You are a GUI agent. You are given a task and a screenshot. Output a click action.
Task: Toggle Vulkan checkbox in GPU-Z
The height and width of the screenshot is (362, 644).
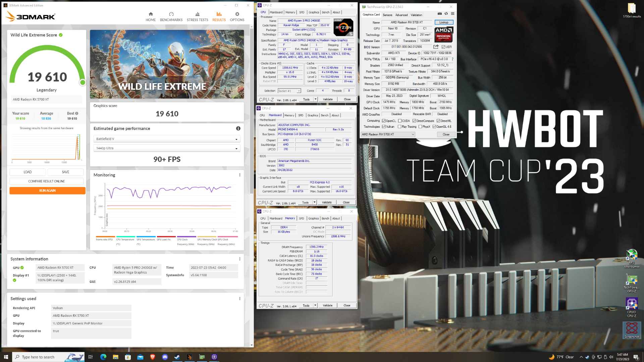point(384,127)
